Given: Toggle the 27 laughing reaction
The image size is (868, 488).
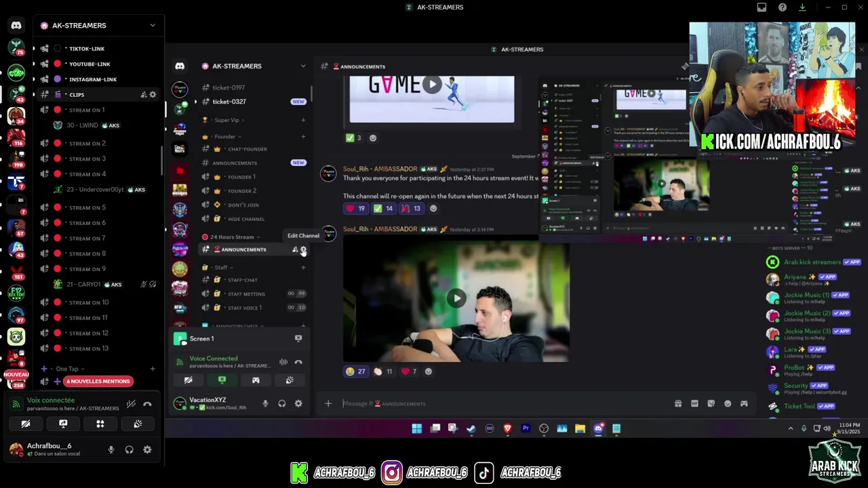Looking at the screenshot, I should point(355,371).
